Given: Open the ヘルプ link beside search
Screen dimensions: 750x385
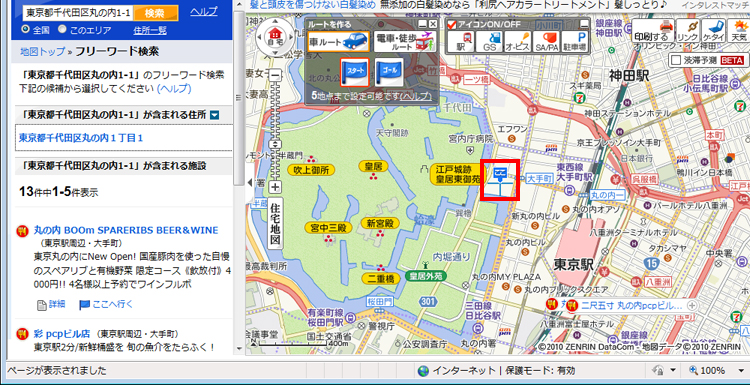Looking at the screenshot, I should (204, 11).
